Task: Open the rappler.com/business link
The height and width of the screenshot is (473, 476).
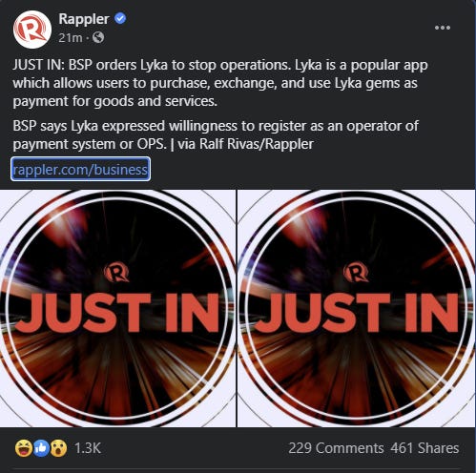Action: point(80,170)
